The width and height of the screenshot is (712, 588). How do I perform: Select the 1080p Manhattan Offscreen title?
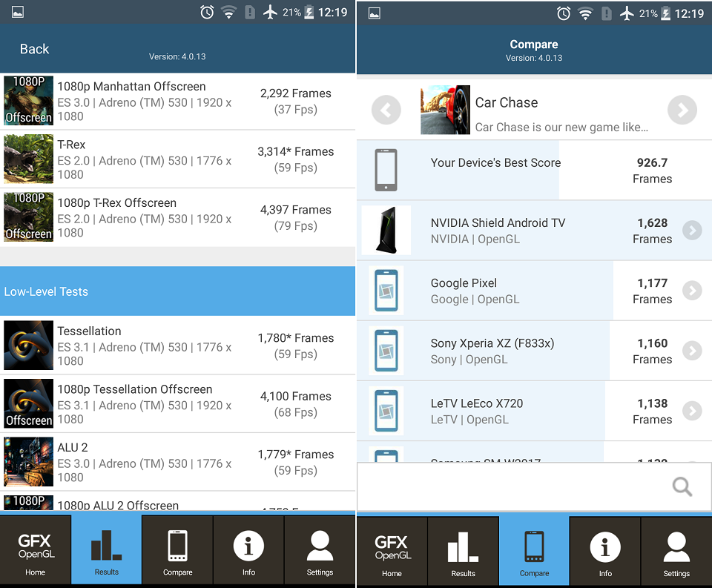point(131,87)
